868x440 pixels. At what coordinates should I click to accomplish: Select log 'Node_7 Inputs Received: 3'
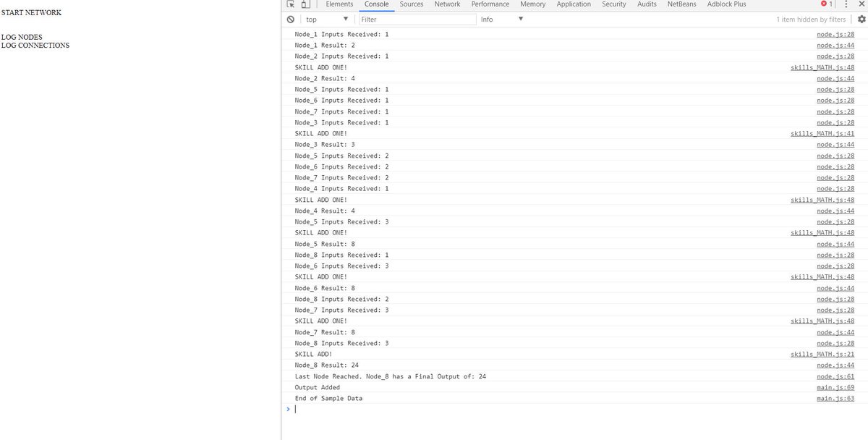pos(341,310)
